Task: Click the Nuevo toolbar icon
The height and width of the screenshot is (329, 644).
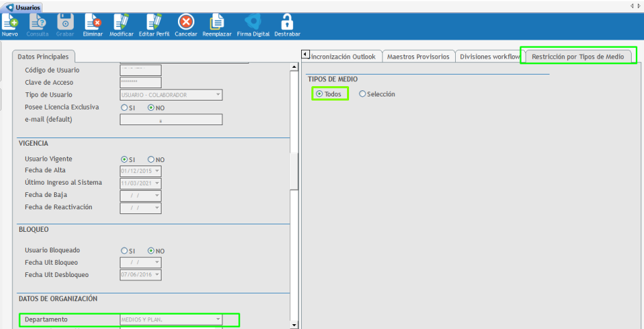Action: pos(10,23)
